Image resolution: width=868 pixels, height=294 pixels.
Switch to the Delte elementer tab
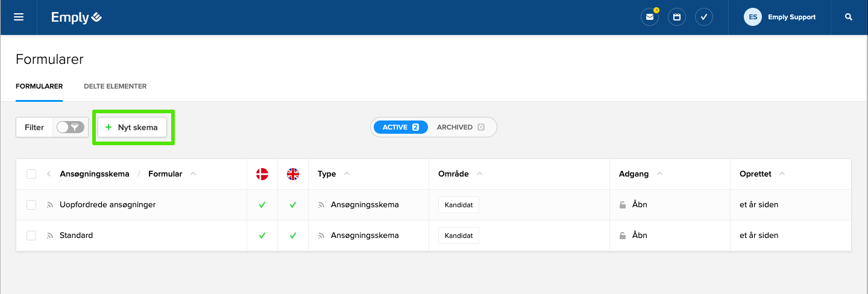(x=115, y=86)
